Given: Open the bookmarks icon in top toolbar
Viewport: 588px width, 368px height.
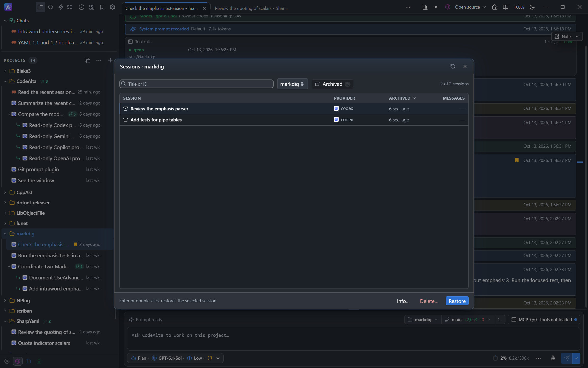Looking at the screenshot, I should [102, 7].
